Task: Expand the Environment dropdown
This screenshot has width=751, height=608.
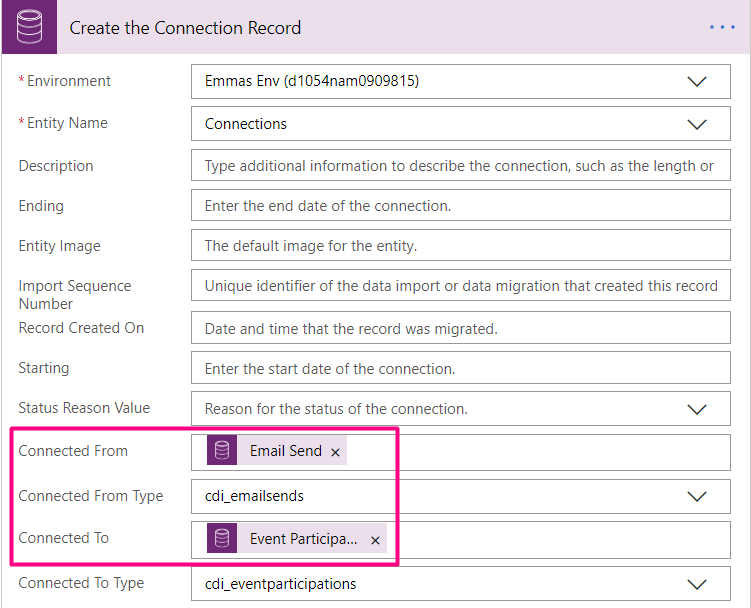Action: tap(697, 82)
